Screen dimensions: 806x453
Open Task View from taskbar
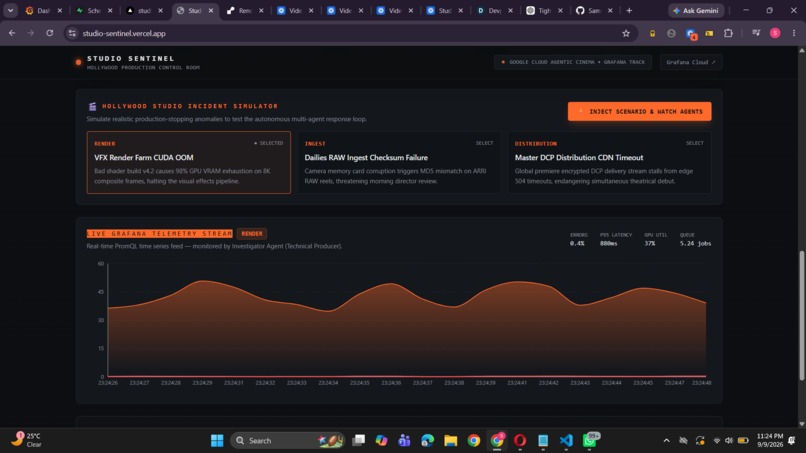pyautogui.click(x=358, y=441)
